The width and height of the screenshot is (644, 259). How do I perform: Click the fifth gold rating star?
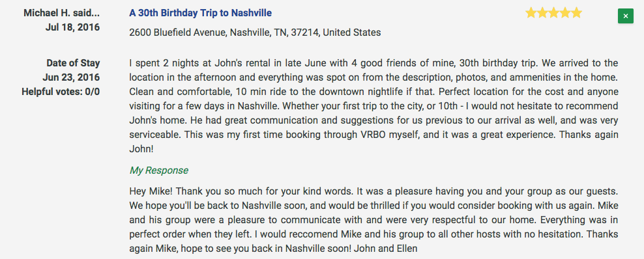click(577, 13)
